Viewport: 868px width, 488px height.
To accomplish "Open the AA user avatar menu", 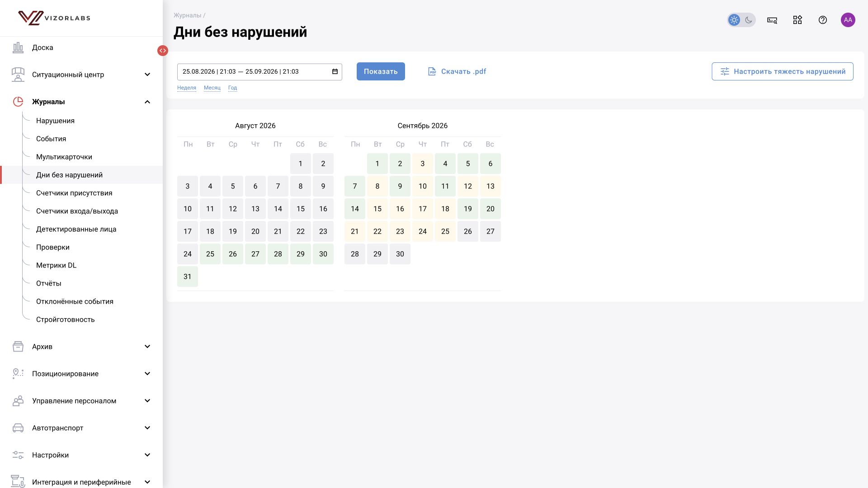I will [x=848, y=20].
